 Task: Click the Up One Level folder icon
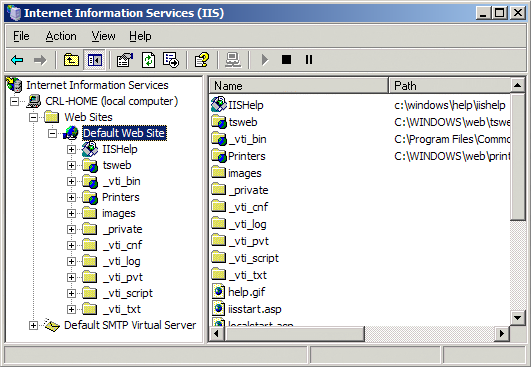coord(71,60)
